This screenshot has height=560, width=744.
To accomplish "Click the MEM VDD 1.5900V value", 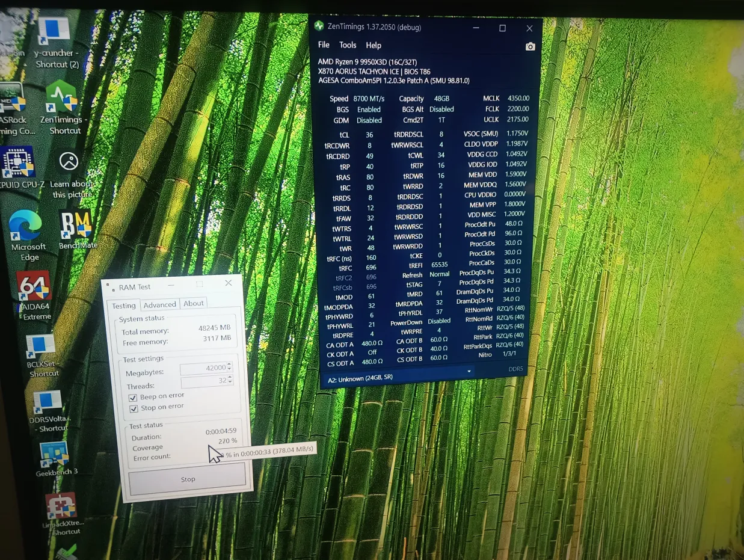I will pyautogui.click(x=516, y=174).
